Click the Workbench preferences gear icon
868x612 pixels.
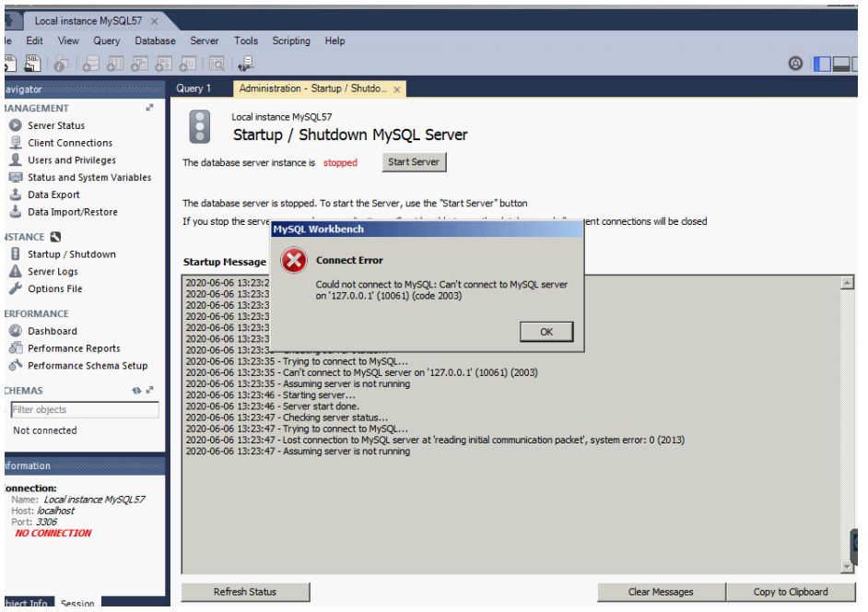[x=795, y=64]
